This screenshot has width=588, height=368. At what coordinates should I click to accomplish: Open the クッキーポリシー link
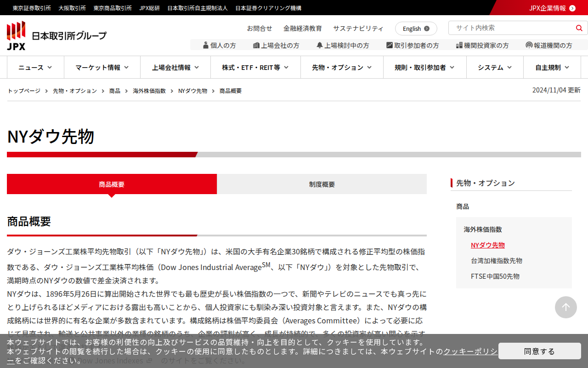point(470,351)
